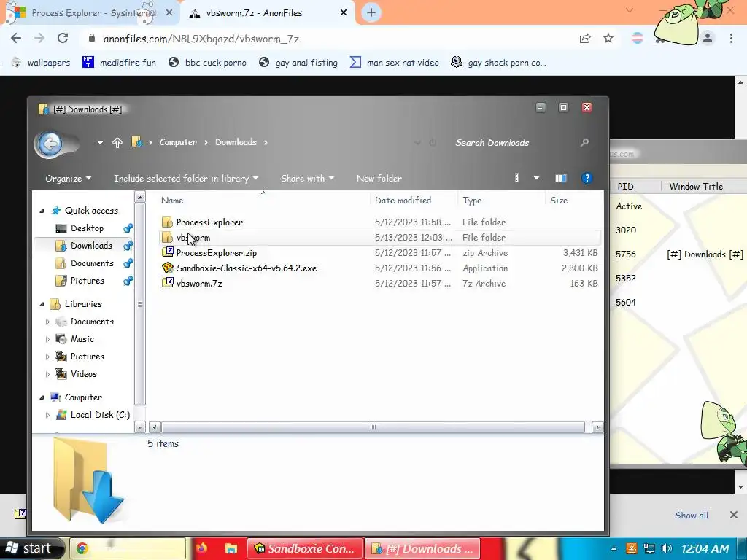Open a new browser tab
Viewport: 747px width, 560px height.
[371, 13]
